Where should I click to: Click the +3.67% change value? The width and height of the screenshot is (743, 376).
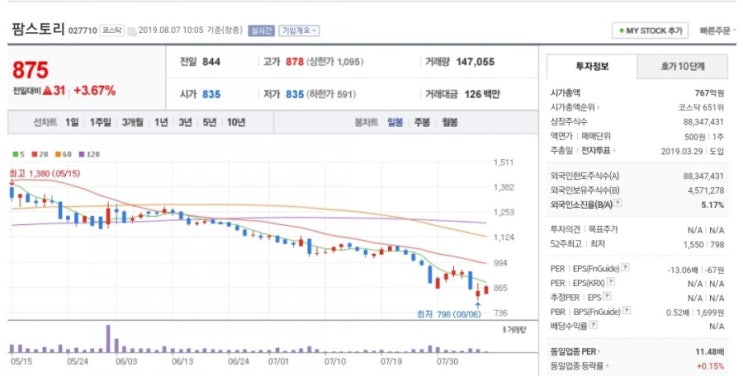[x=94, y=91]
